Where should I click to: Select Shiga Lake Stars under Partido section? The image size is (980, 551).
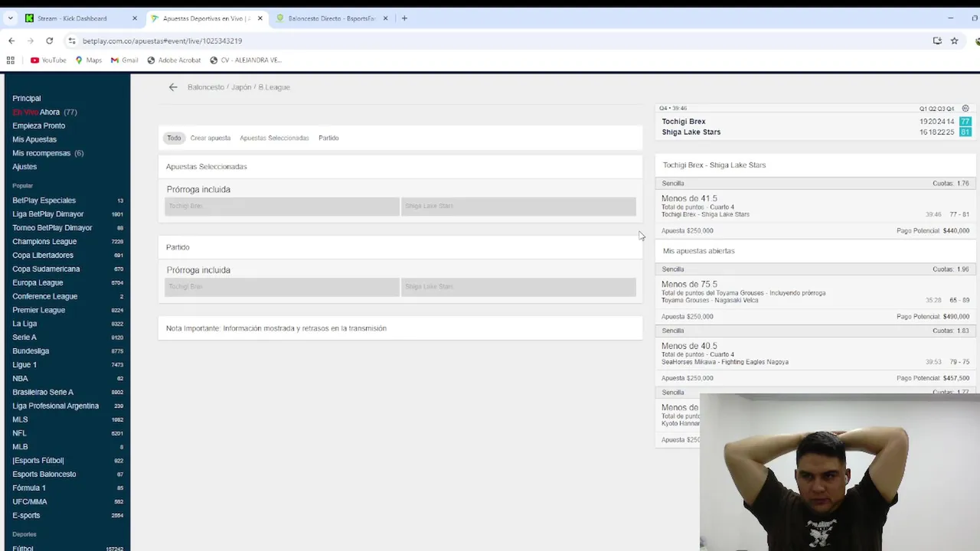click(518, 287)
